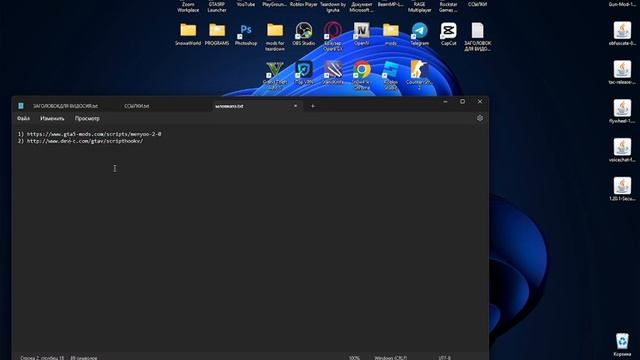The width and height of the screenshot is (640, 360).
Task: Launch the Opera GX browser shortcut
Action: click(x=333, y=36)
